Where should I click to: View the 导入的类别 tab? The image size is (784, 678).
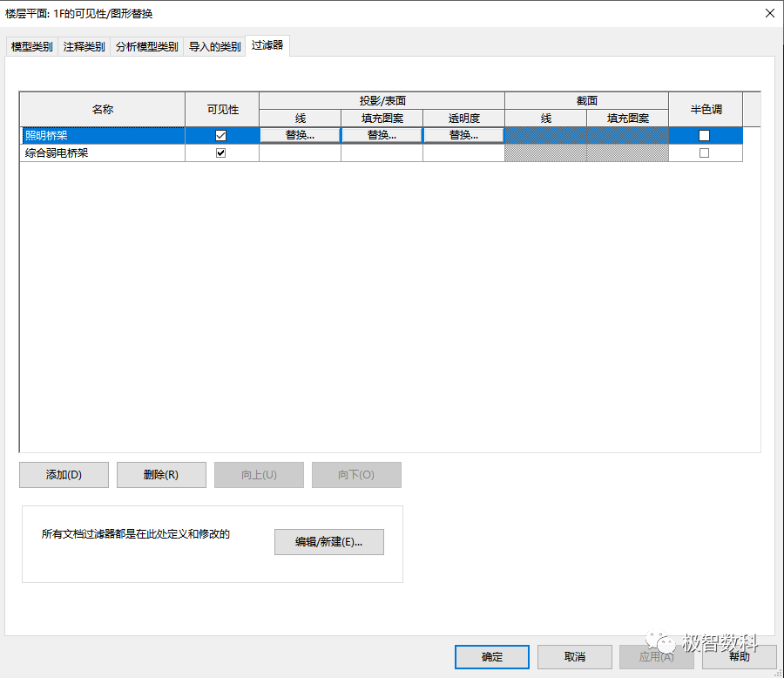click(x=214, y=46)
